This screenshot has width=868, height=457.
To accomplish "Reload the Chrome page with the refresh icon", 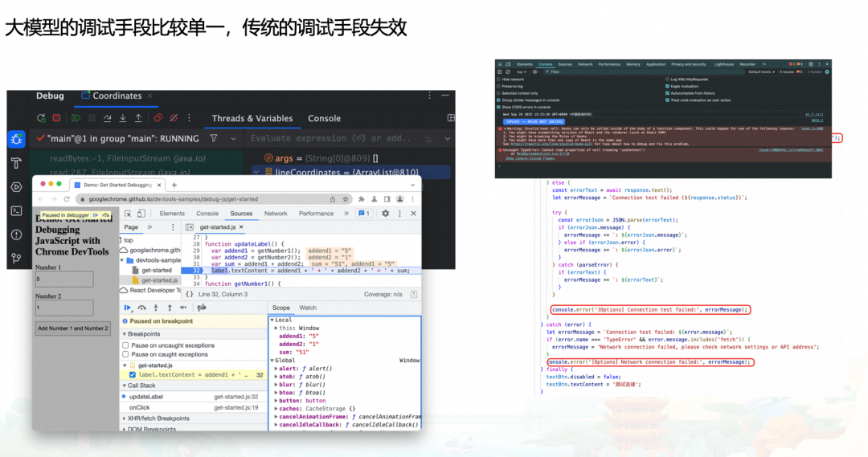I will pos(67,199).
